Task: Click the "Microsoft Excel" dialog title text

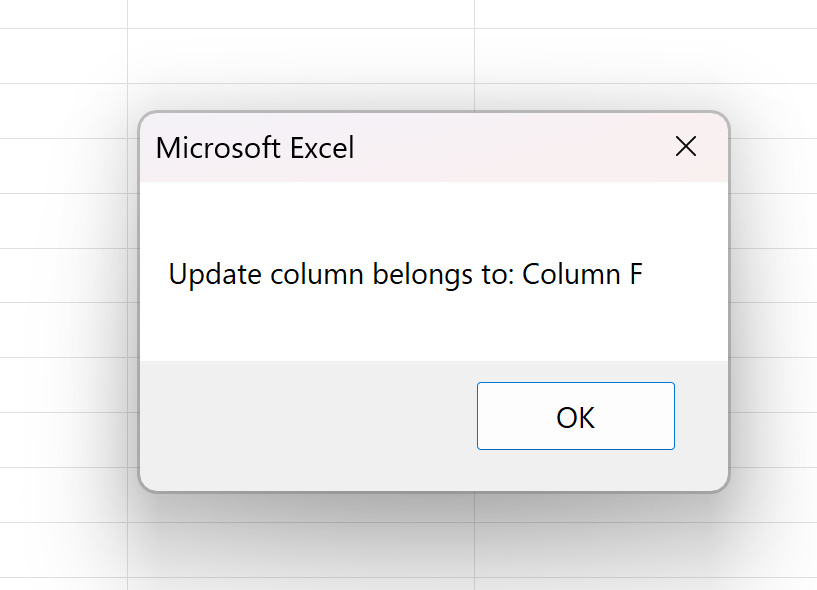Action: pos(255,148)
